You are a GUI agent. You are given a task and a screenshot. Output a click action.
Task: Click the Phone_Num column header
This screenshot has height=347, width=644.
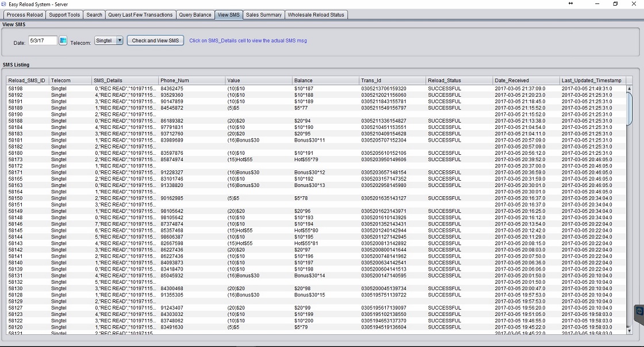[192, 81]
